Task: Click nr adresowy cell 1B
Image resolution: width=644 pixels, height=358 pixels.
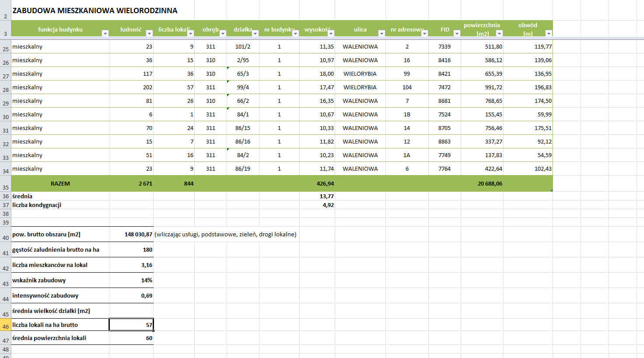Action: tap(407, 115)
